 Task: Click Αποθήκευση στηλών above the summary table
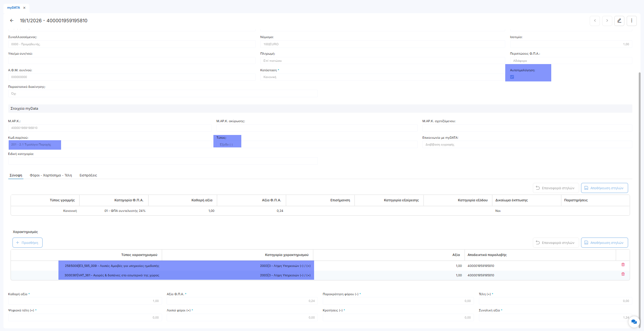point(604,188)
